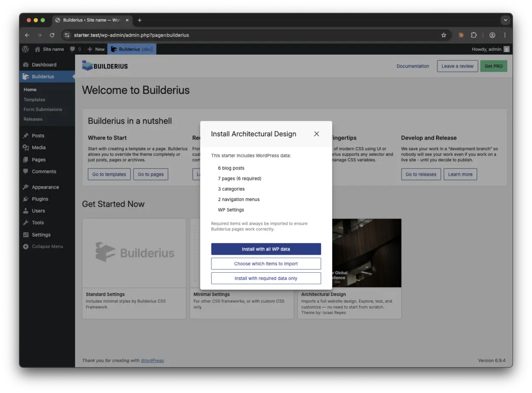This screenshot has width=532, height=393.
Task: Open Media library icon in sidebar
Action: tap(26, 148)
